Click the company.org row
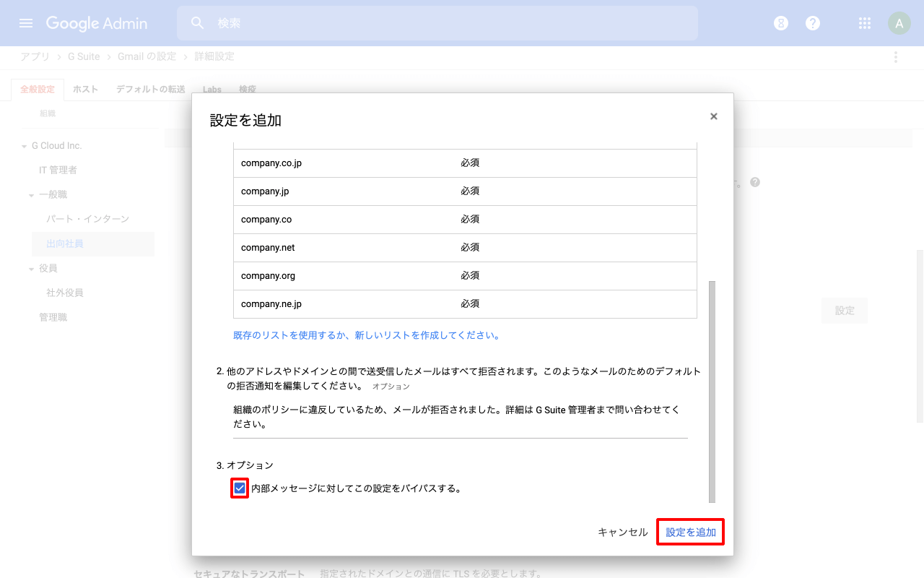This screenshot has width=924, height=578. tap(465, 276)
